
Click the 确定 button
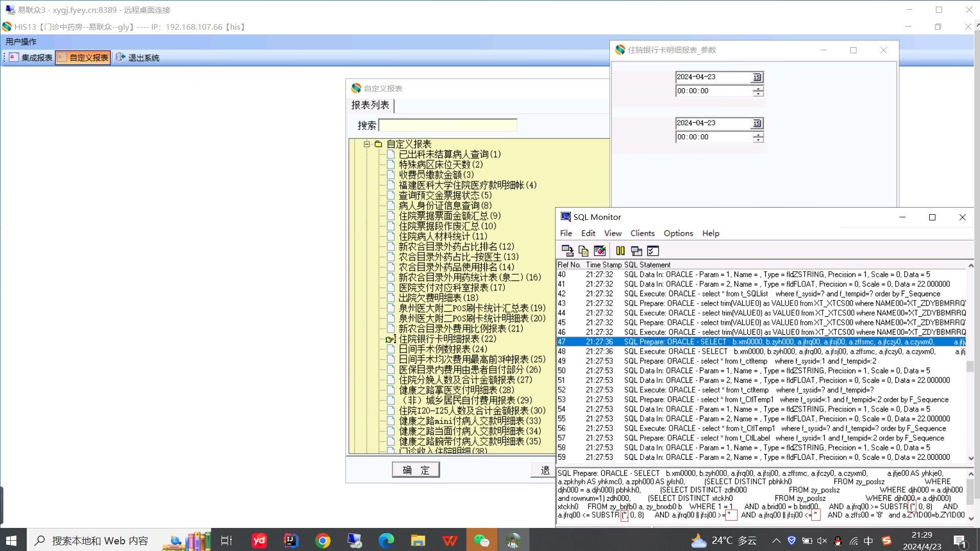(x=416, y=470)
